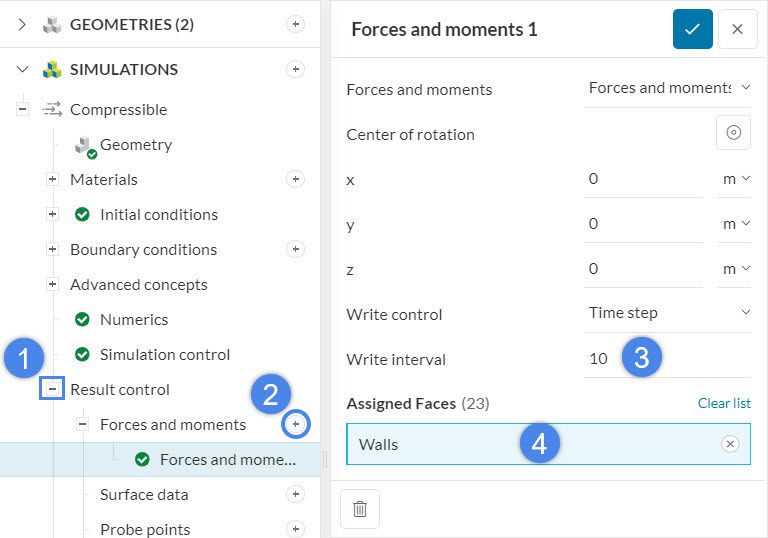Clear the assigned faces list
This screenshot has height=538, width=768.
click(724, 403)
